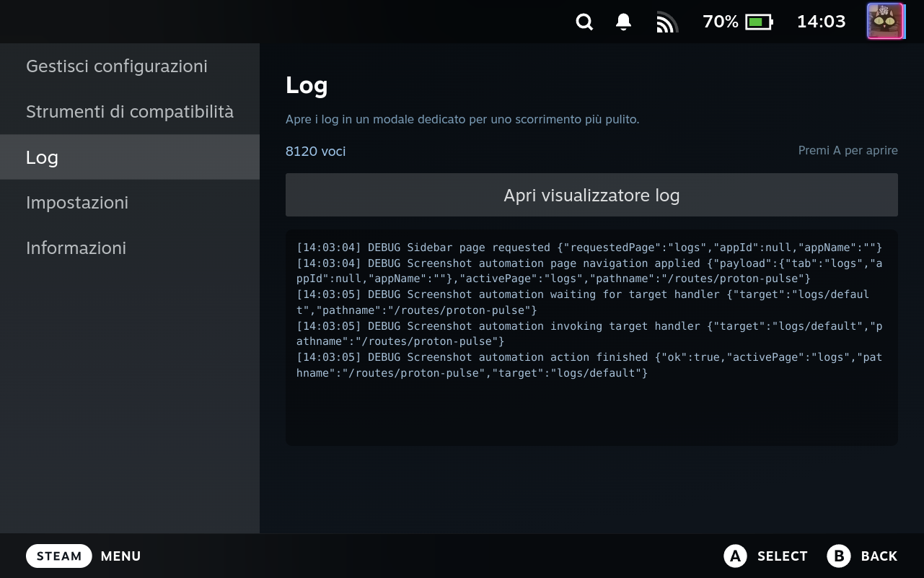Click the 14:03 clock
The width and height of the screenshot is (924, 578).
pos(821,22)
